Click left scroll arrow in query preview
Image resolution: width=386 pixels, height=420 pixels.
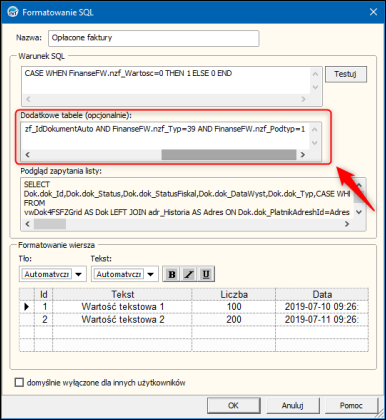(28, 224)
